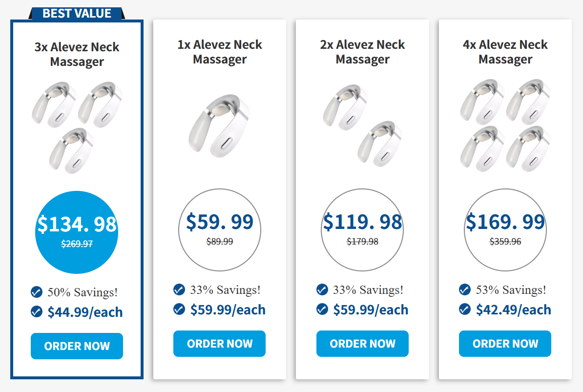Viewport: 583px width, 392px height.
Task: Click ORDER NOW on the 3x massager card
Action: coord(77,346)
